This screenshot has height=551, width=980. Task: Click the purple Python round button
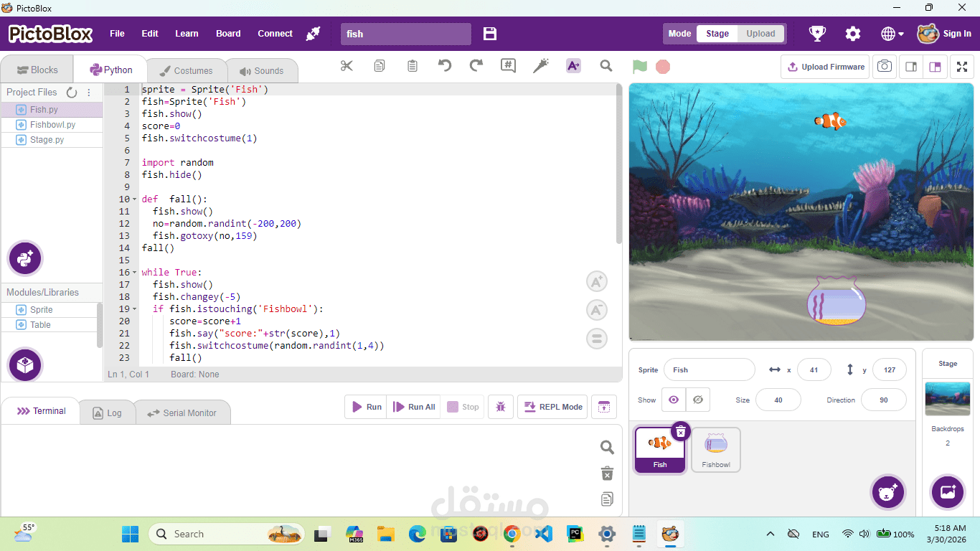click(x=25, y=258)
